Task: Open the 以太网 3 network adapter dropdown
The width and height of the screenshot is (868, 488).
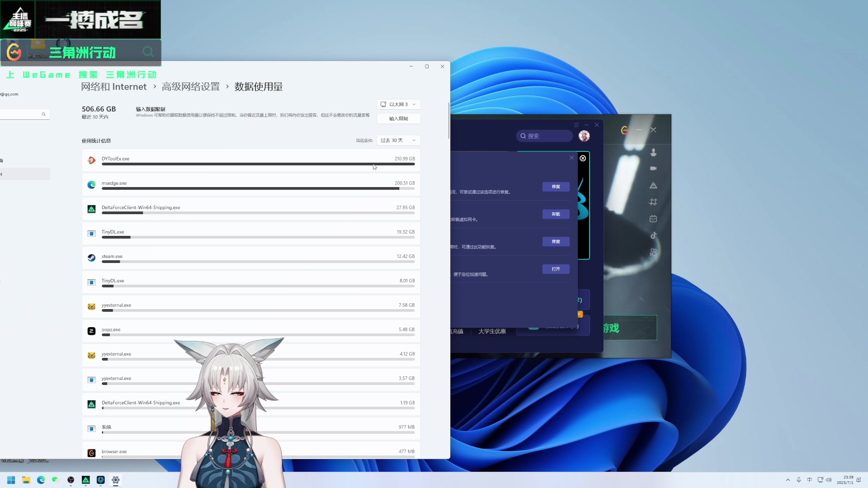Action: (x=398, y=104)
